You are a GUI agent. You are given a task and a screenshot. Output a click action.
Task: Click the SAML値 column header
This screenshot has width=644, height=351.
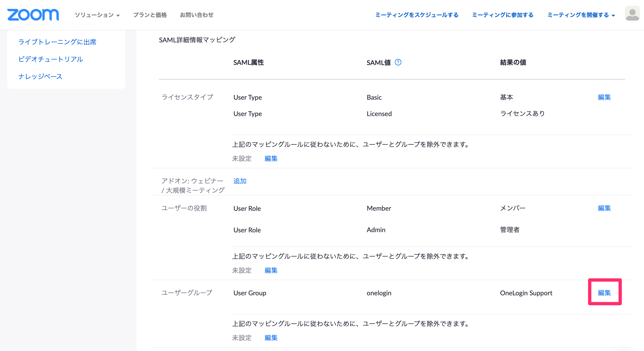click(379, 62)
